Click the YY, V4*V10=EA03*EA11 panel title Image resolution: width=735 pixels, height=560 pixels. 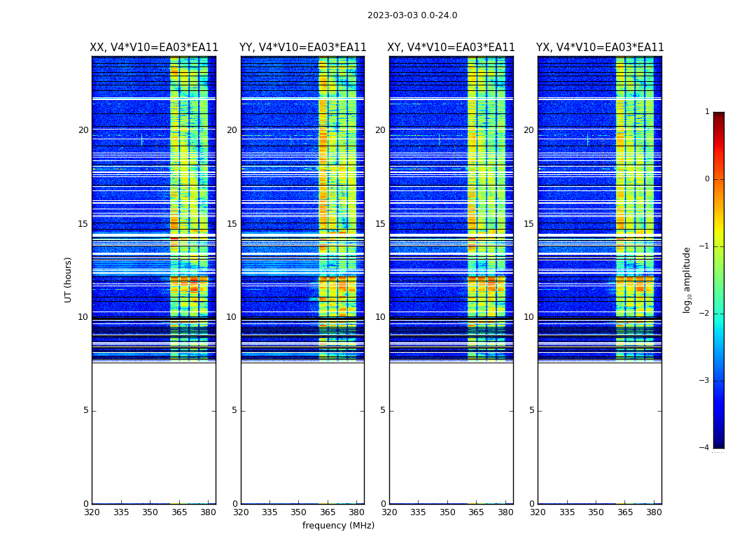tap(303, 48)
